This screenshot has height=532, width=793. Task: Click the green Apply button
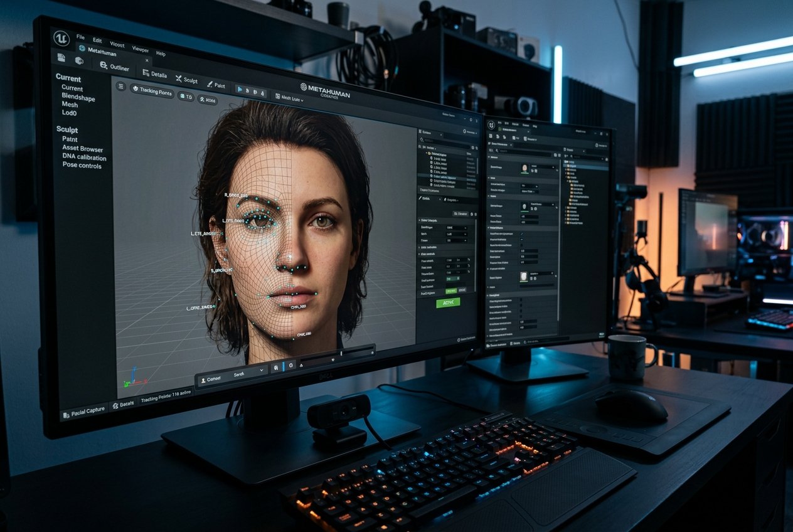[x=448, y=302]
